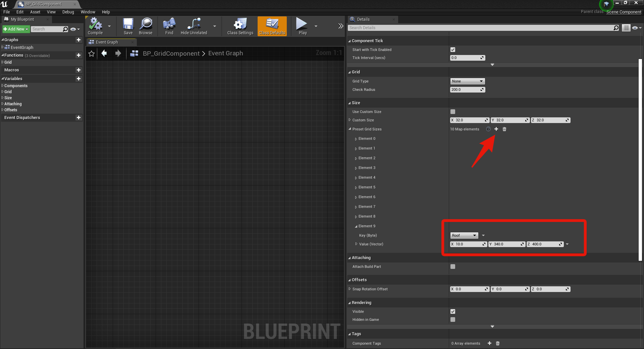Open the Grid Type dropdown
Image resolution: width=644 pixels, height=349 pixels.
[467, 81]
